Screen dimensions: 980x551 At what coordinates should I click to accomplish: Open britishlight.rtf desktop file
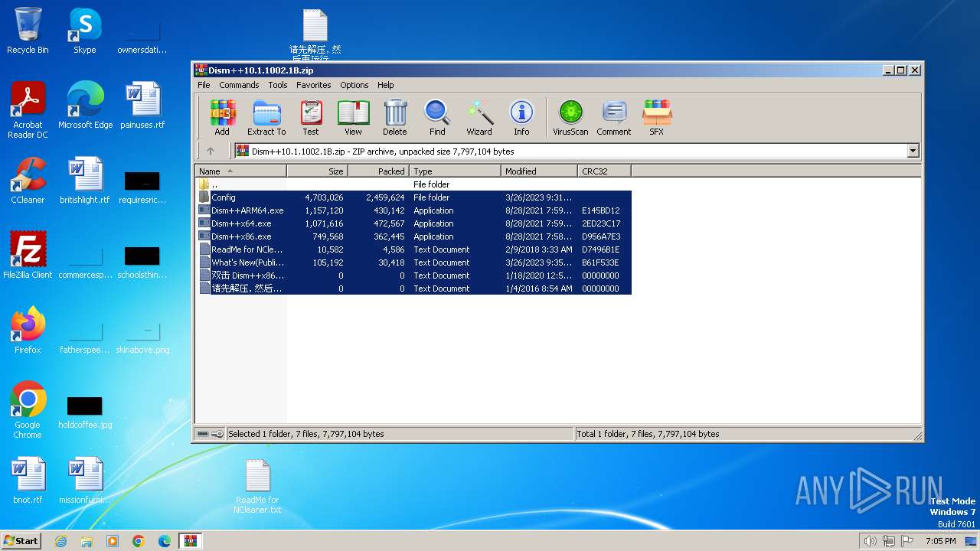pos(84,180)
